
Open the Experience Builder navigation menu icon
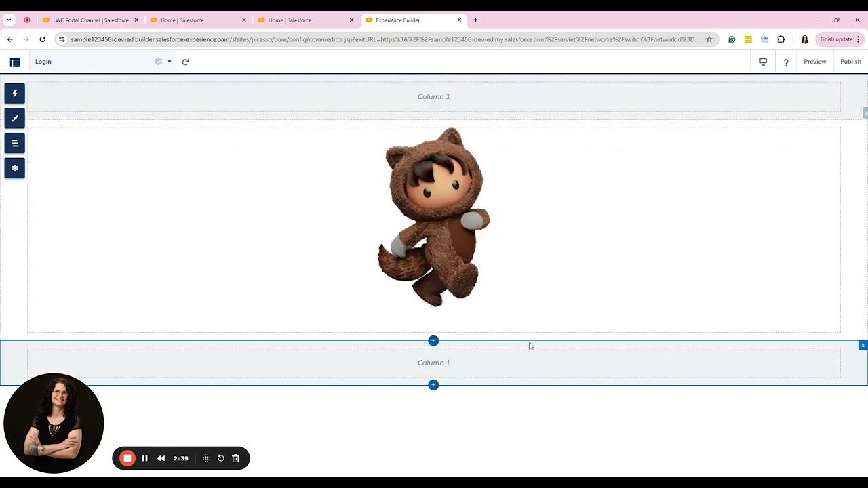(x=15, y=62)
